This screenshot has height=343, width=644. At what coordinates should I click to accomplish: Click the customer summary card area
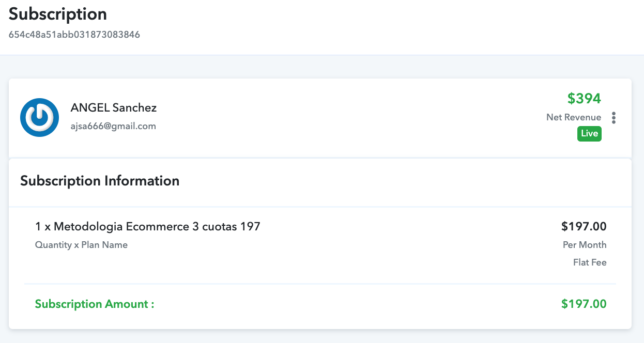coord(320,118)
